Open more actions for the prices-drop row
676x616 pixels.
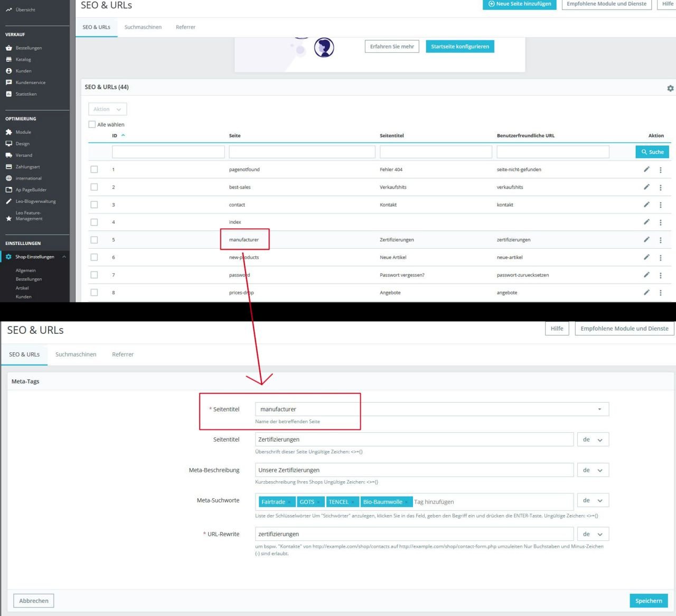point(660,293)
